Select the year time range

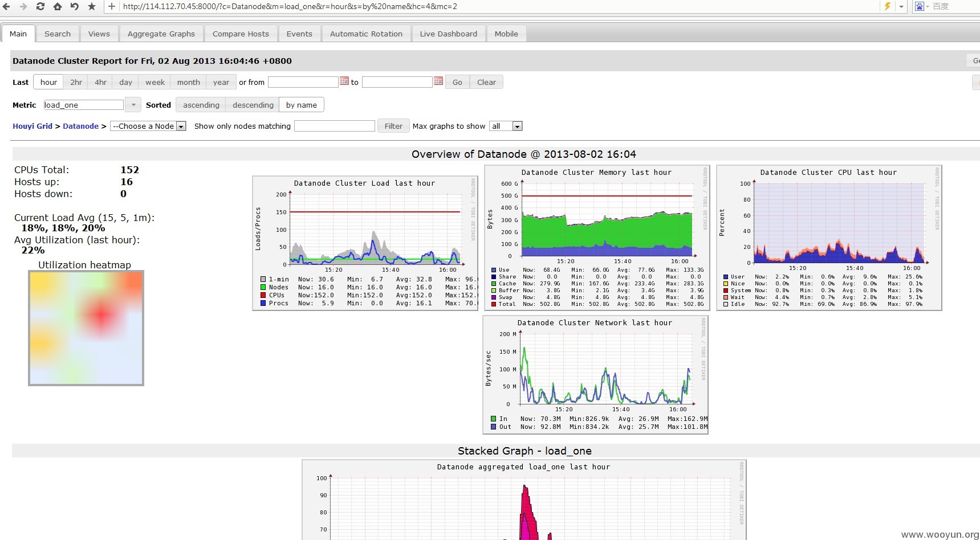pos(221,82)
